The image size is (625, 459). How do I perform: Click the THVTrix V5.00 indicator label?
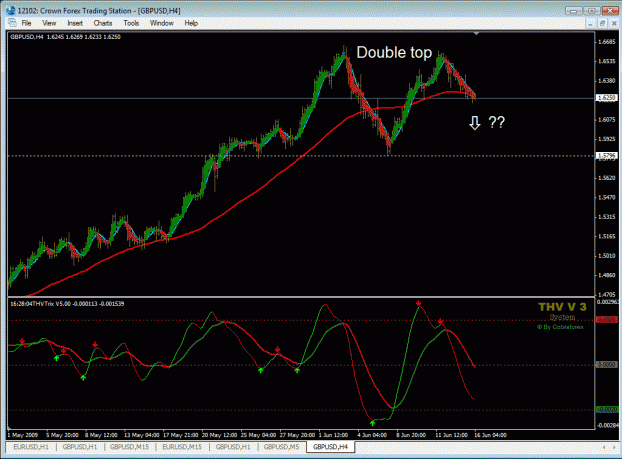pos(67,304)
